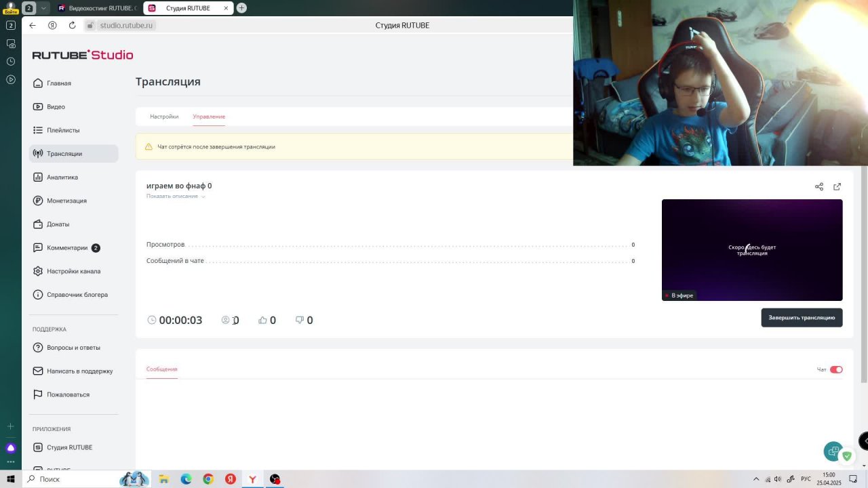Open the new tab plus button

241,8
